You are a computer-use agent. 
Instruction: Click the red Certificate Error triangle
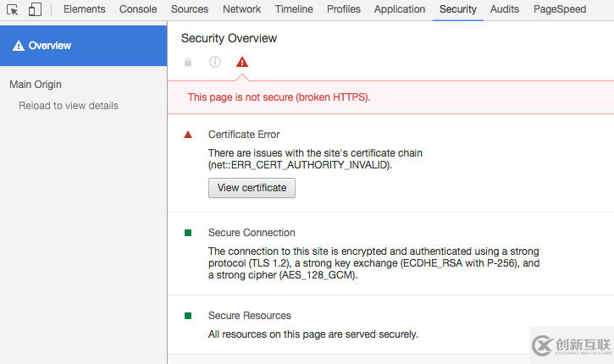188,135
